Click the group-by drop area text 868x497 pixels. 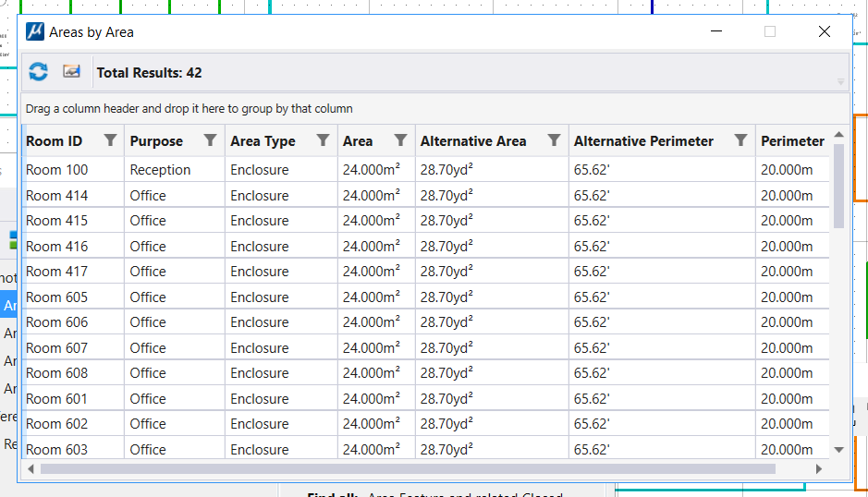click(189, 108)
